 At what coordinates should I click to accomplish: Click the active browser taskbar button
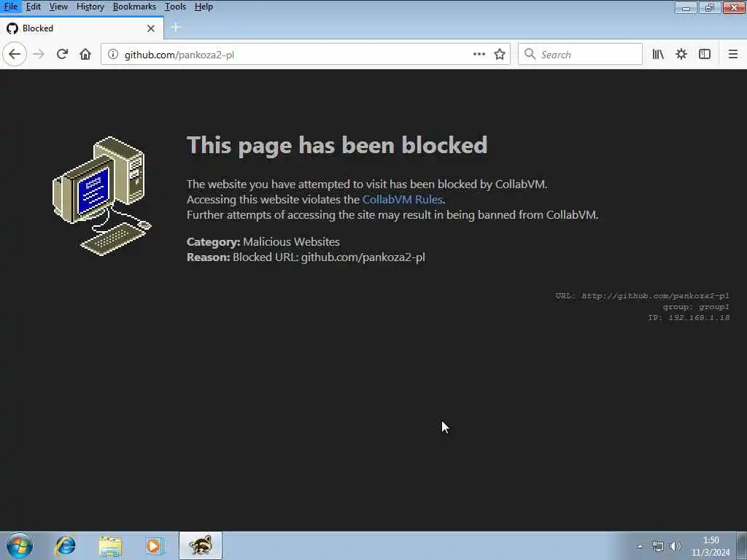coord(201,545)
